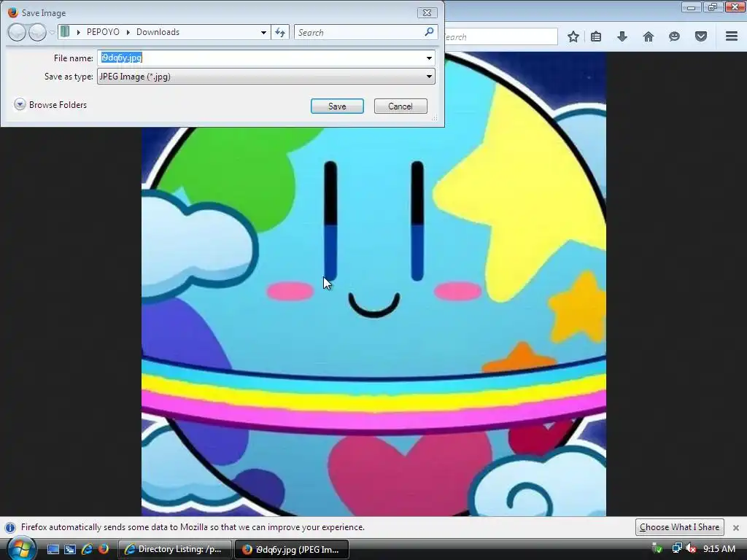Close the Save Image dialog
This screenshot has width=747, height=560.
(x=427, y=13)
